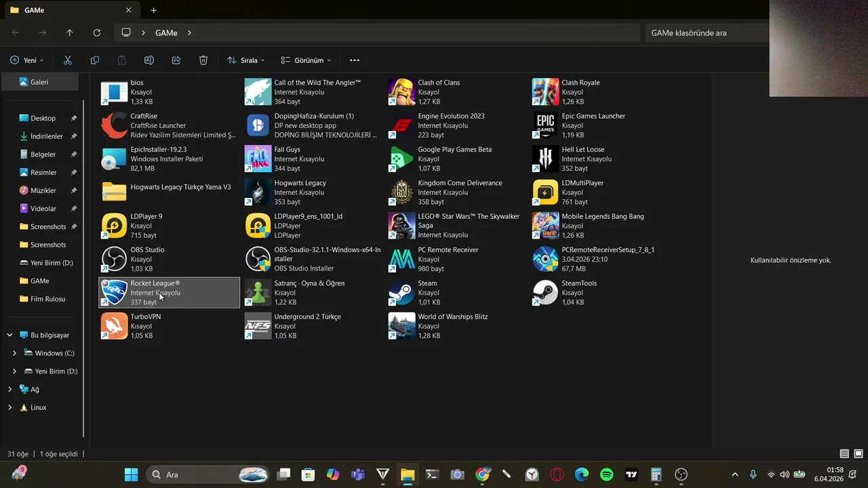This screenshot has height=488, width=868.
Task: Select Google Play Games Beta icon
Action: tap(401, 159)
